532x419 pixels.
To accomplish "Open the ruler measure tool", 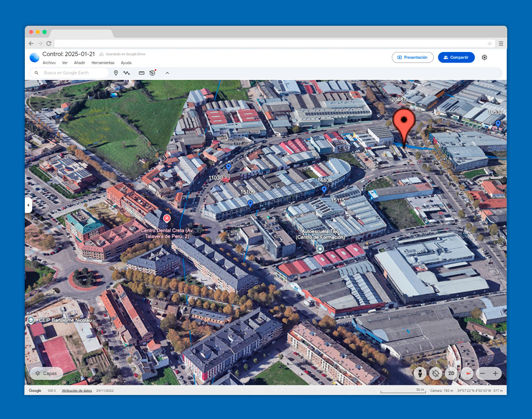I will [141, 73].
